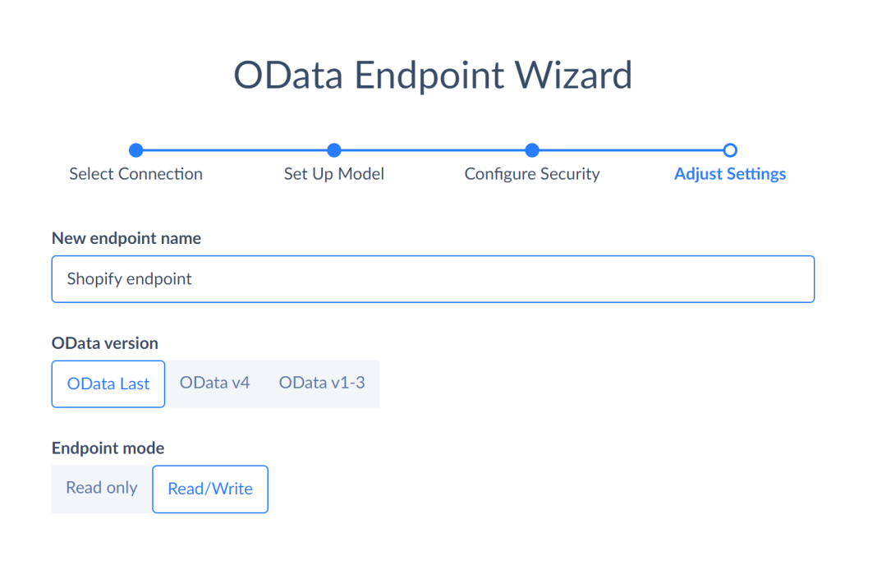Image resolution: width=877 pixels, height=588 pixels.
Task: Focus the New endpoint name text field
Action: coord(433,279)
